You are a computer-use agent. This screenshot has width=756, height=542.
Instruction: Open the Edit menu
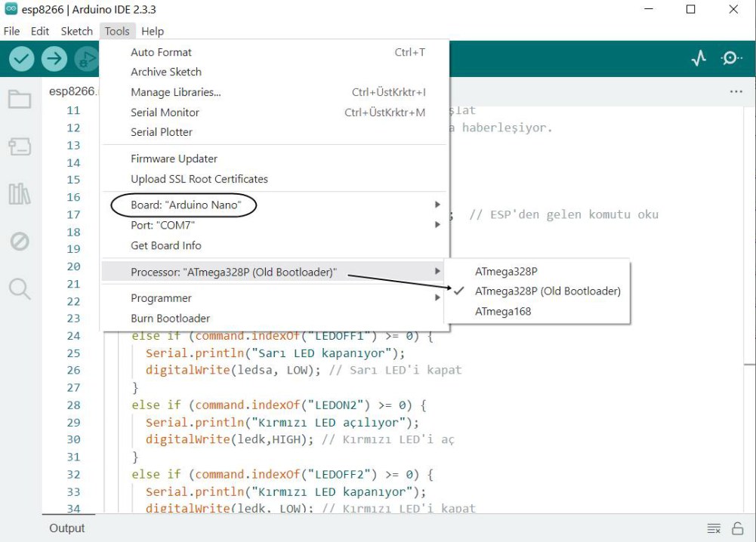(x=40, y=31)
